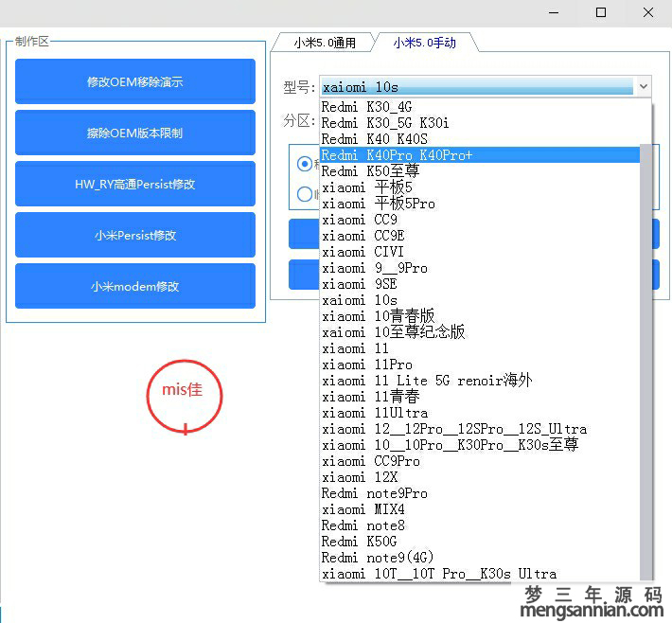The width and height of the screenshot is (672, 623).
Task: Choose xiaomi 9__9Pro from the list
Action: point(480,268)
